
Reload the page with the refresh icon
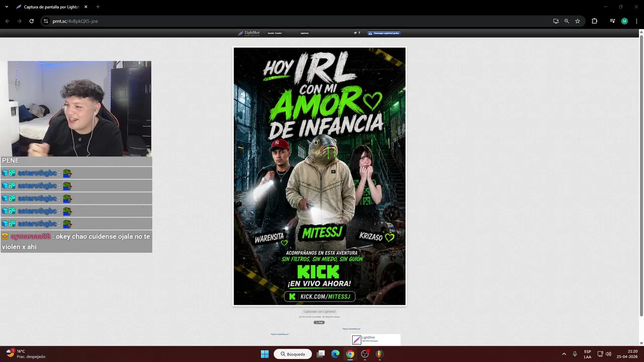coord(31,21)
